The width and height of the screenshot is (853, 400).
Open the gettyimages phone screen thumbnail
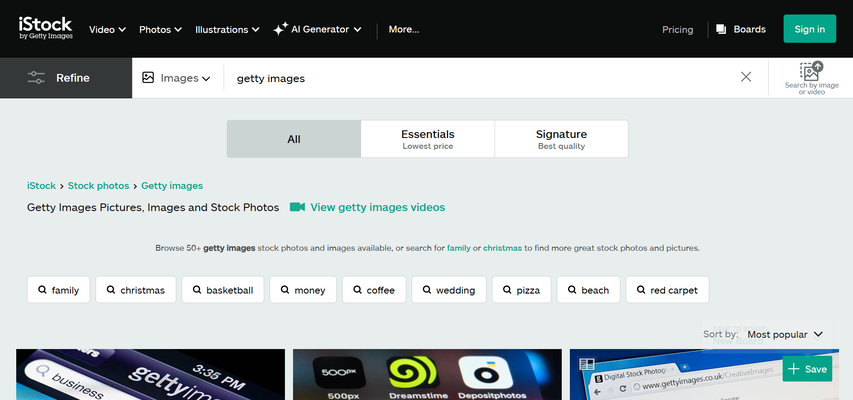pyautogui.click(x=150, y=374)
